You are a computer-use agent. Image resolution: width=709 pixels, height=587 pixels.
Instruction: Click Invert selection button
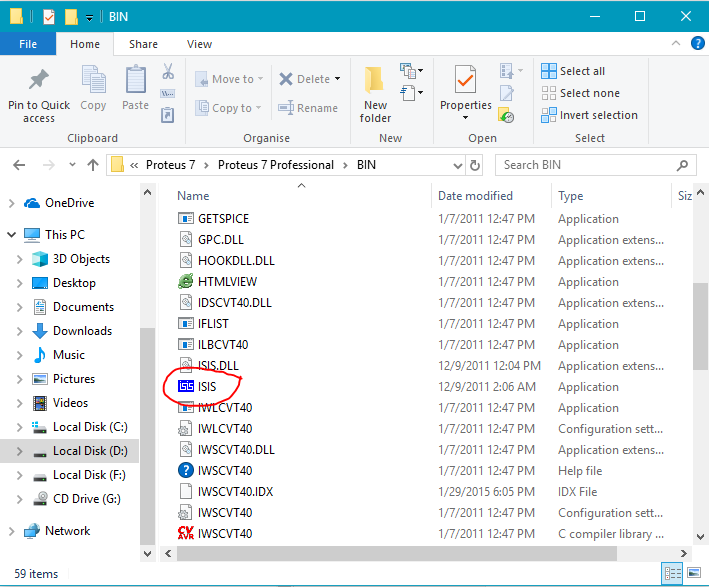[589, 115]
